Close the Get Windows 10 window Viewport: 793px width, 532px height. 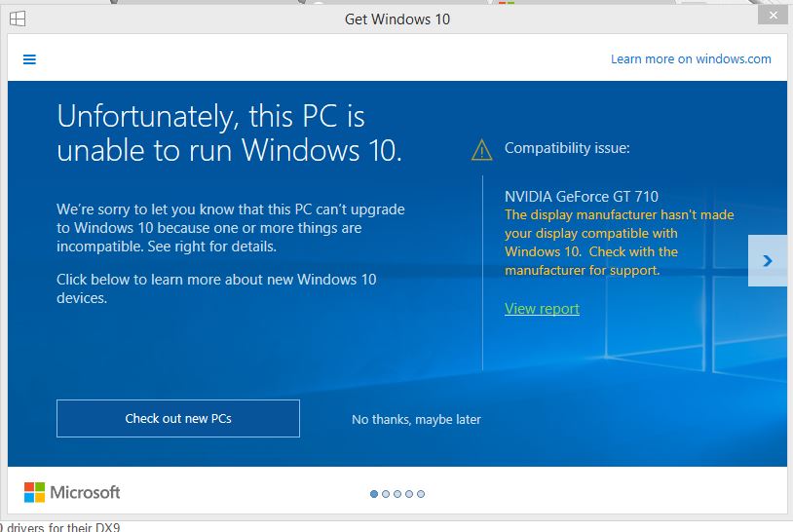(773, 16)
